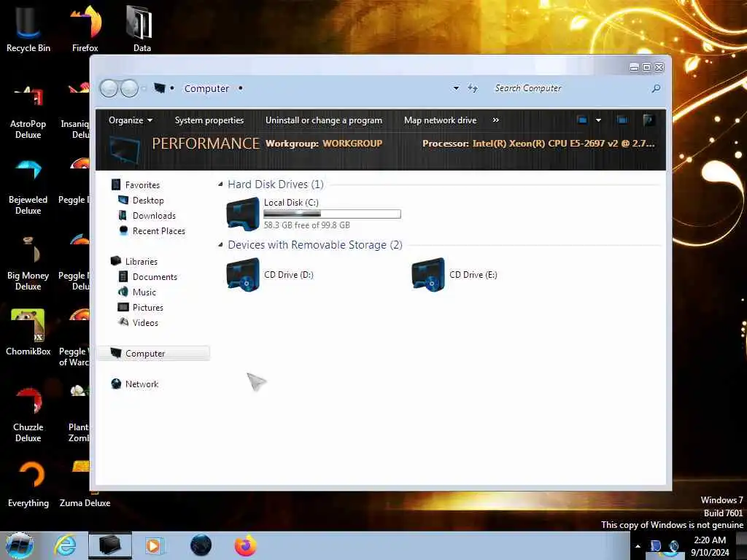Select the CD Drive (E:) icon
Screen dimensions: 747x560
click(428, 274)
